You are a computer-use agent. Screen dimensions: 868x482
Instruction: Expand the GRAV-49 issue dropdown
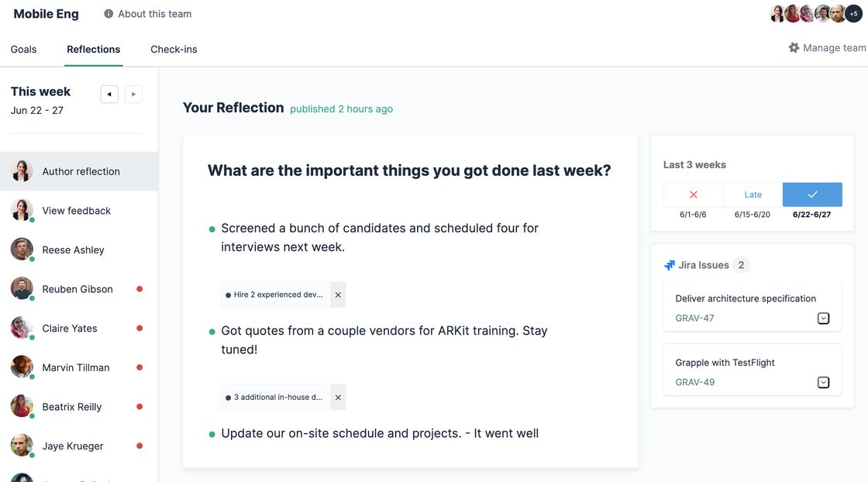(823, 383)
